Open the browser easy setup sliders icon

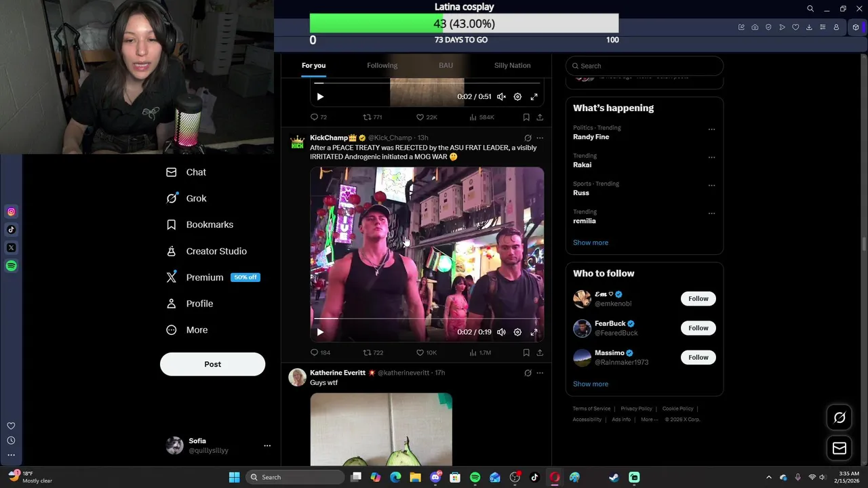[x=823, y=27]
